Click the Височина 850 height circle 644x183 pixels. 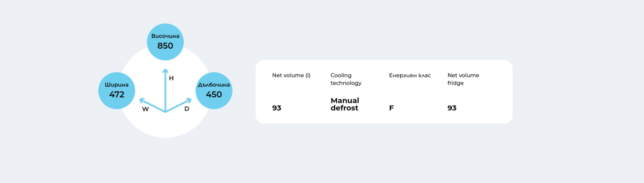point(165,42)
